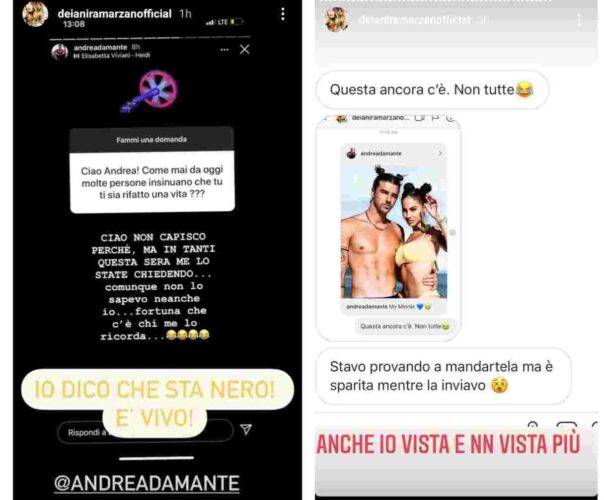
Task: Open three-dot options menu in left story
Action: point(283,14)
